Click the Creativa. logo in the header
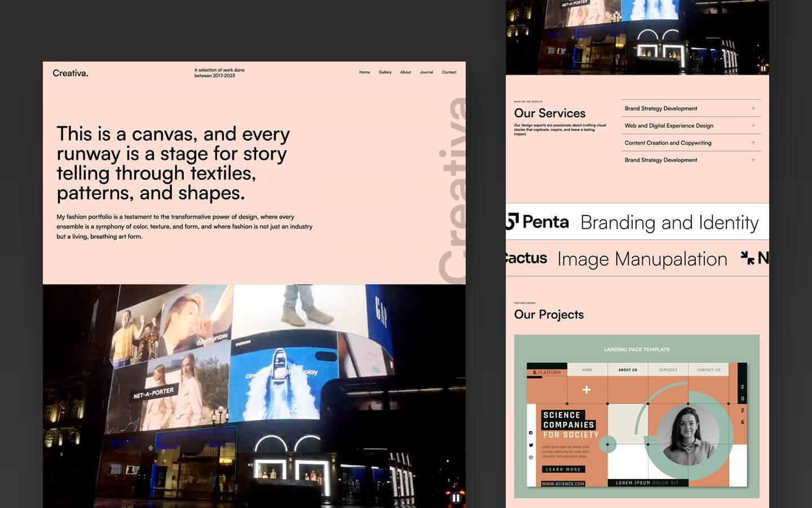 (70, 72)
